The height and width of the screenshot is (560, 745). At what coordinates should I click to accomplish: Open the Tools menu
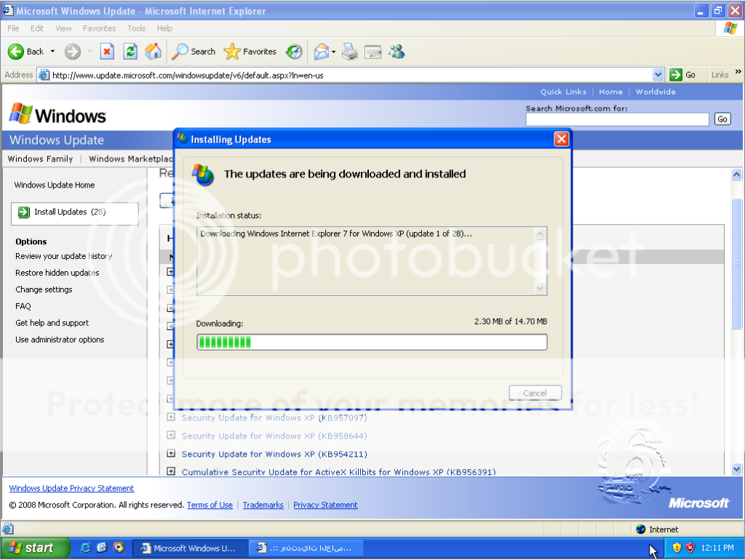[136, 28]
